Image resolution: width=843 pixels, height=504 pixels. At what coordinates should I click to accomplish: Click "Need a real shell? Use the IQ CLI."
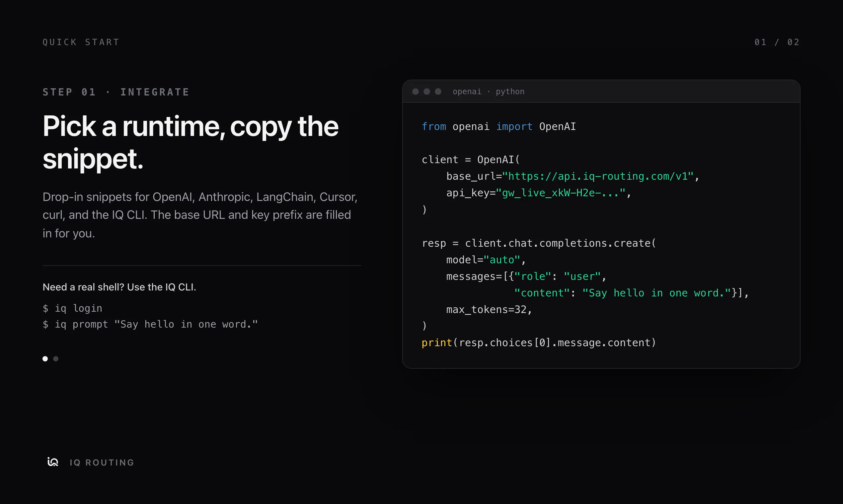click(x=119, y=287)
